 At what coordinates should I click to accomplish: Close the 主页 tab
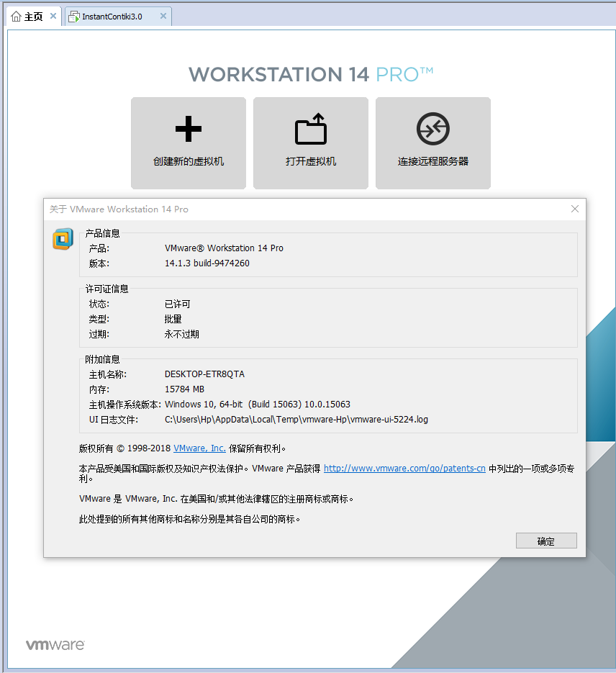[53, 16]
